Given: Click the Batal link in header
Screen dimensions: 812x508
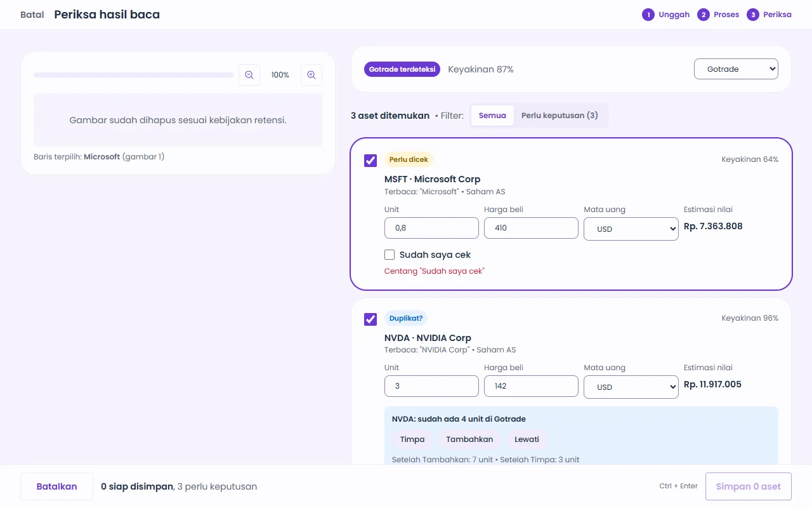Looking at the screenshot, I should 32,15.
